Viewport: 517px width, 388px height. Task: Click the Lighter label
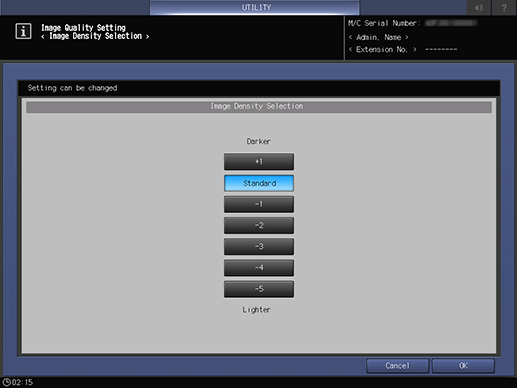256,310
